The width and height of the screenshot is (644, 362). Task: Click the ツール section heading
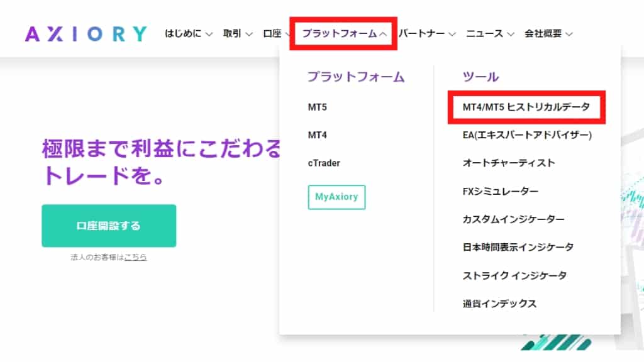[480, 77]
